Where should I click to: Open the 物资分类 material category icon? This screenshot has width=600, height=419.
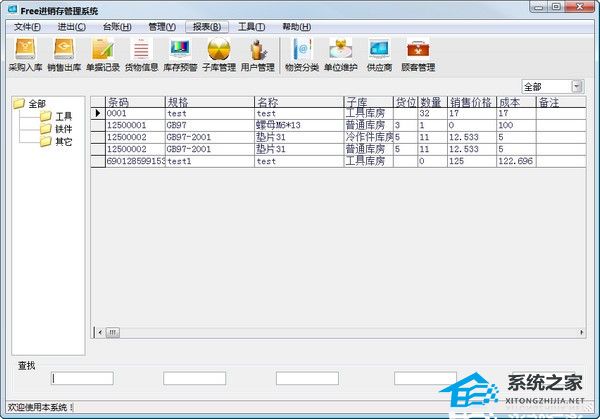(302, 55)
